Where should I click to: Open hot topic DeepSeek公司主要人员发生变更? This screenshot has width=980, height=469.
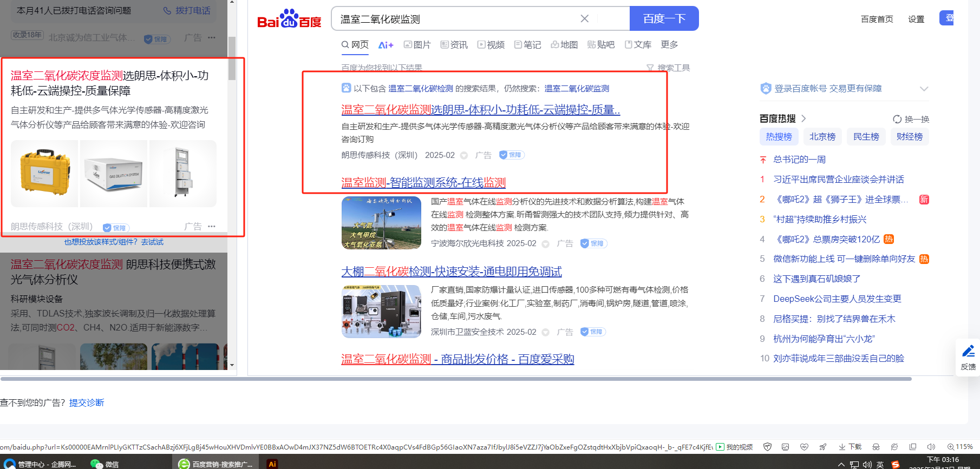[x=837, y=299]
